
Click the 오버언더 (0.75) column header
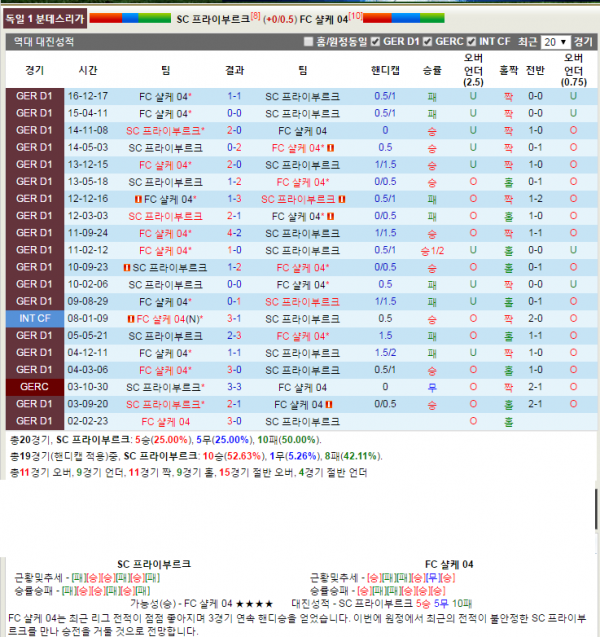(573, 70)
